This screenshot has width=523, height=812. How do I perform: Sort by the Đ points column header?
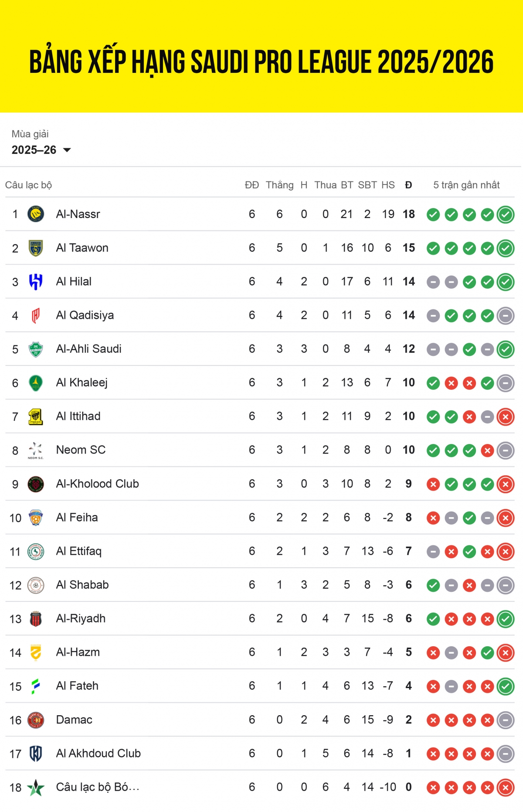pos(408,185)
